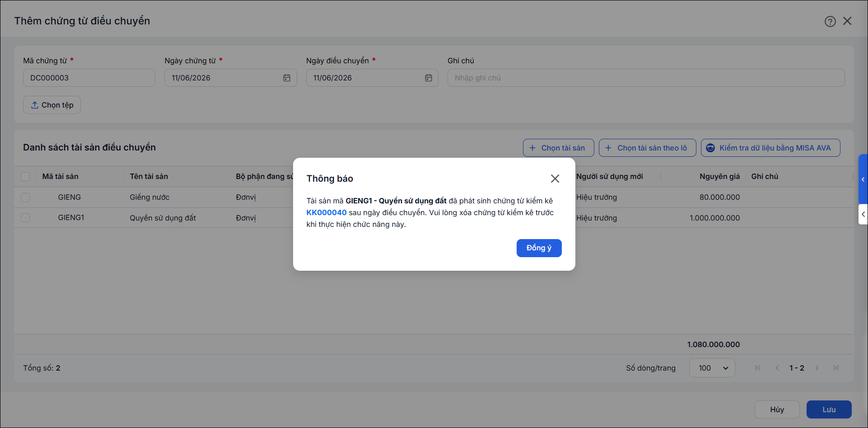Select the Giếng nước cell
This screenshot has width=868, height=428.
coord(149,197)
